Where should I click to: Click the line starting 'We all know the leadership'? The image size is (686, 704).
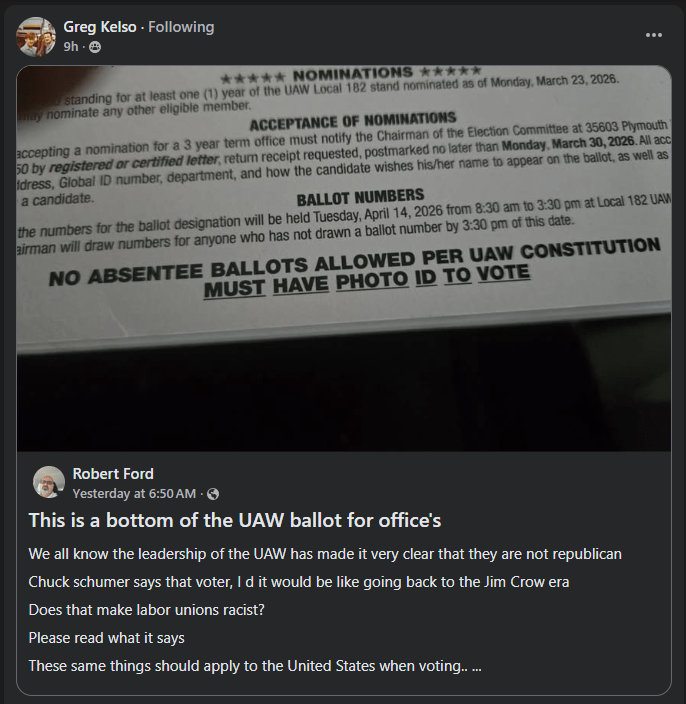point(325,554)
